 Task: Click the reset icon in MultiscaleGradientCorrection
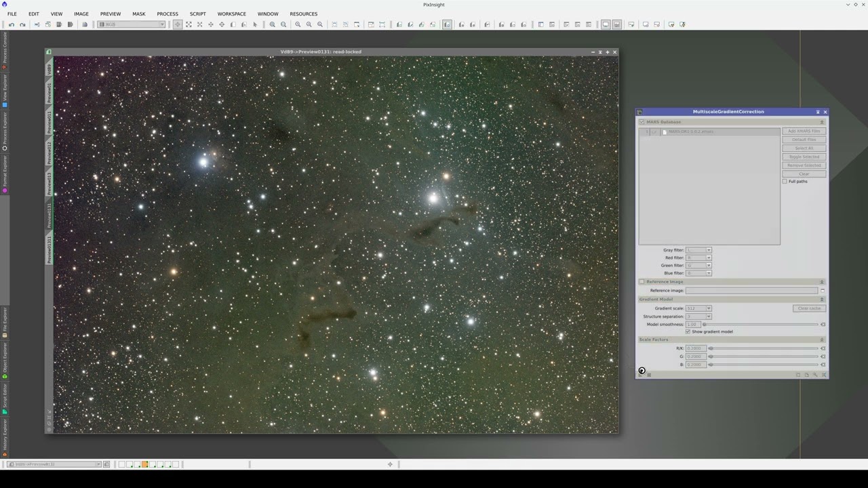pyautogui.click(x=824, y=375)
